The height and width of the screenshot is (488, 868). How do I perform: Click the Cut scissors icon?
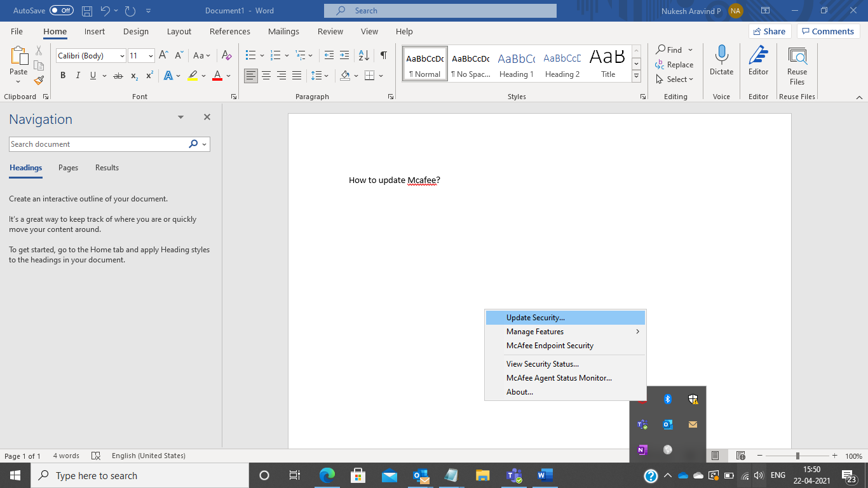click(x=39, y=51)
